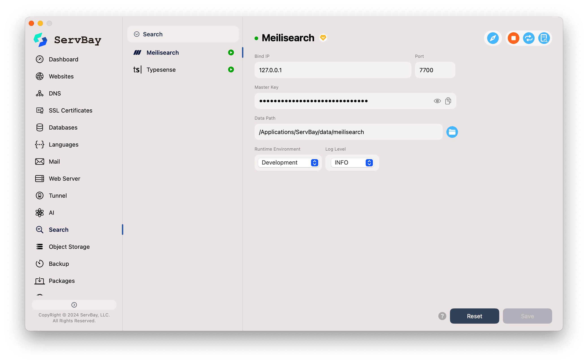Screen dimensions: 588x364
Task: Open the Meilisearch log viewer icon
Action: 544,38
